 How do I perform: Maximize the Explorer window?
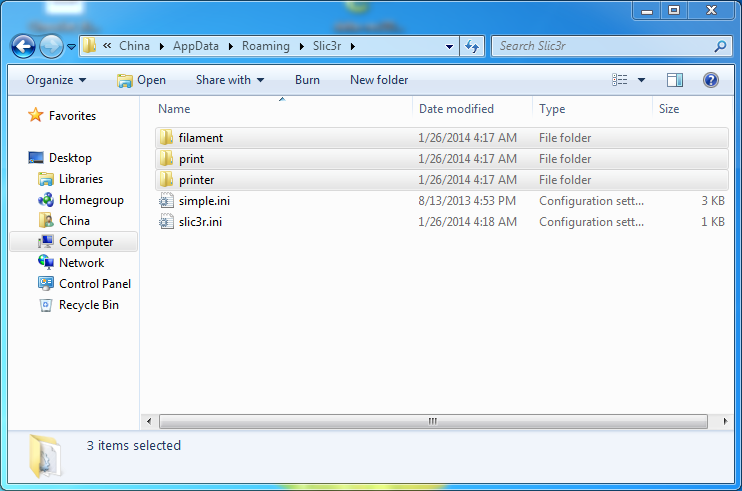click(674, 11)
